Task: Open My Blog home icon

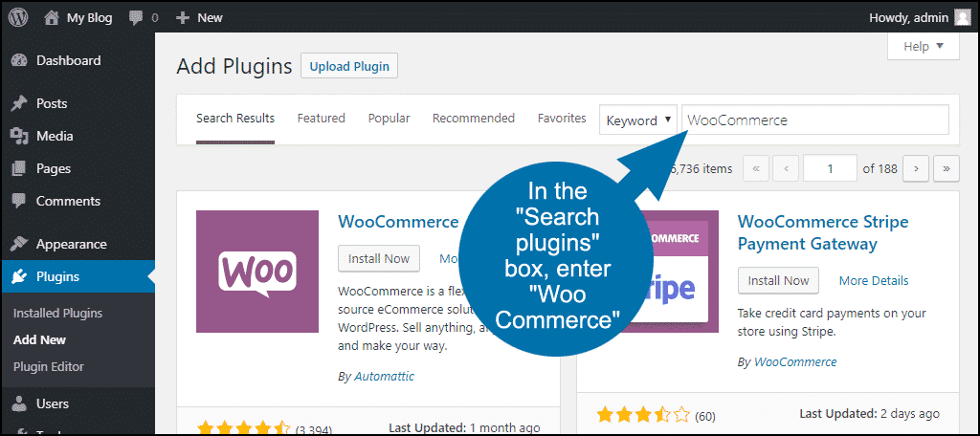Action: tap(52, 17)
